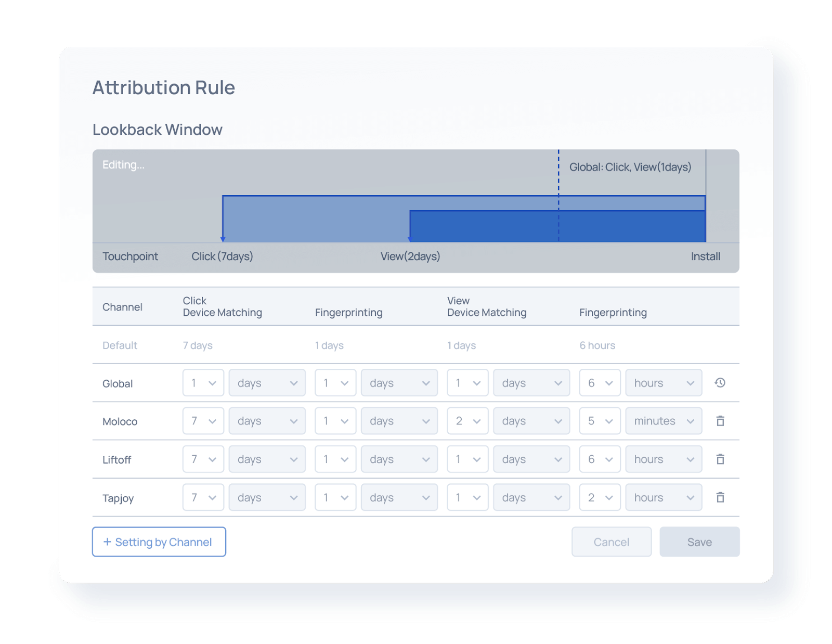Select the View(2days) marker in chart
The width and height of the screenshot is (832, 644).
click(410, 256)
